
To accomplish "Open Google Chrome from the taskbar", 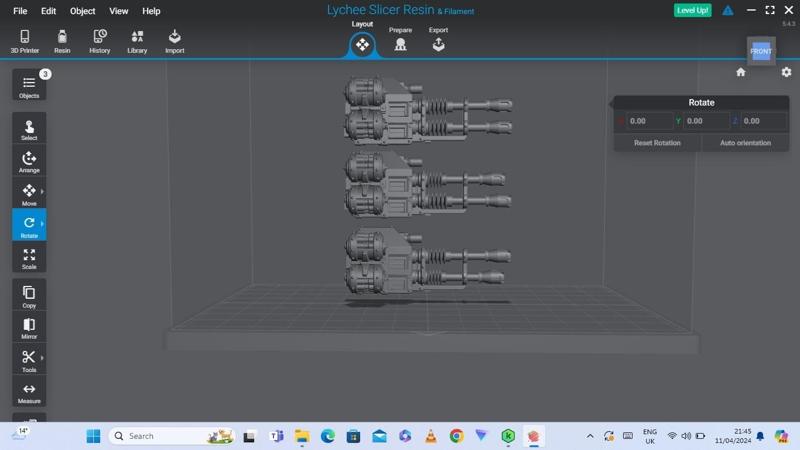I will tap(456, 436).
